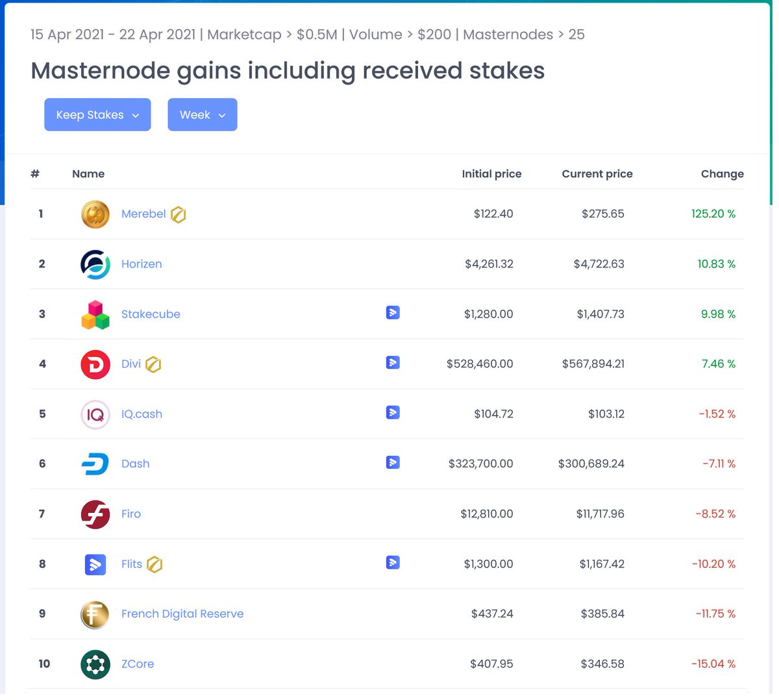779x700 pixels.
Task: Click the Change column header
Action: [x=723, y=174]
